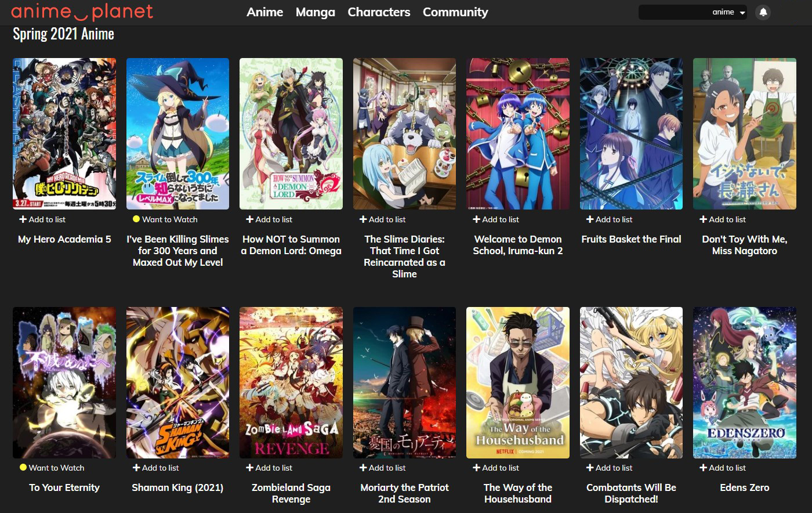Click Welcome to Demon School, Iruma-kun 2 title

pos(518,245)
